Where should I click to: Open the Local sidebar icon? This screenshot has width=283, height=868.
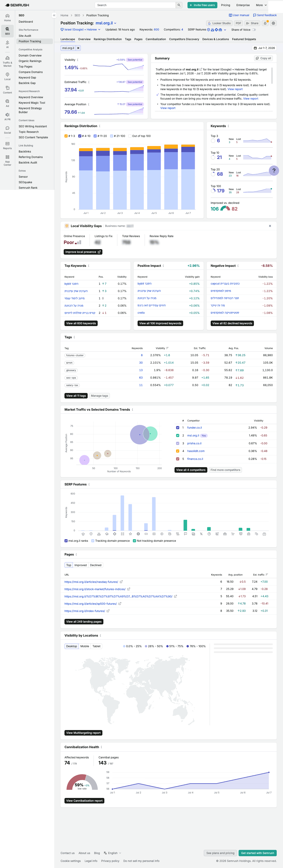[x=7, y=76]
